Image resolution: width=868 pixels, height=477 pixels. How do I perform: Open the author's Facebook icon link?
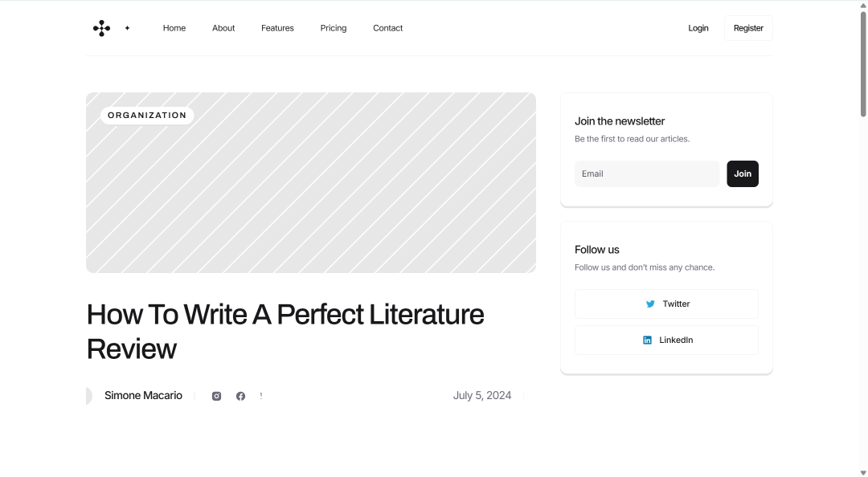[240, 396]
